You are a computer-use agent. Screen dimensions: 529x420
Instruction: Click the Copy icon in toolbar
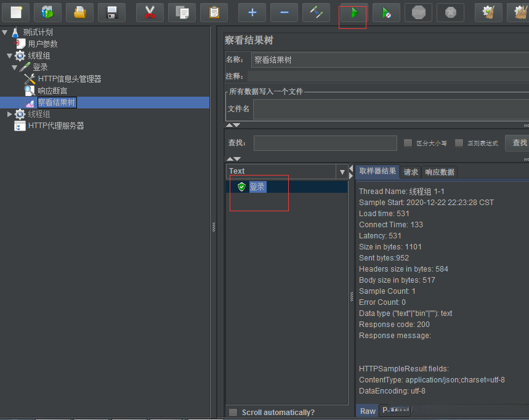[182, 13]
